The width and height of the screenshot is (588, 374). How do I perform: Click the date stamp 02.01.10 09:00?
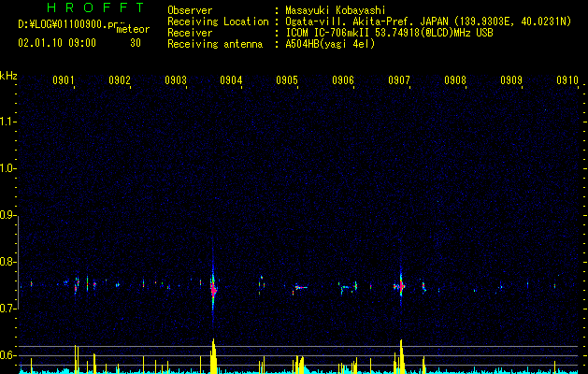click(57, 43)
